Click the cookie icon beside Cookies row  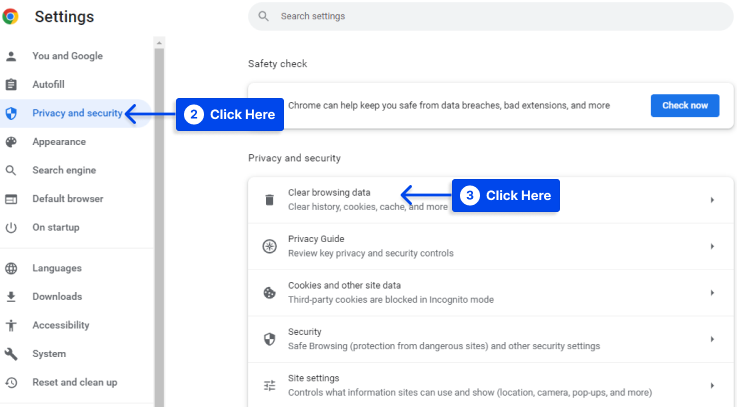tap(269, 293)
